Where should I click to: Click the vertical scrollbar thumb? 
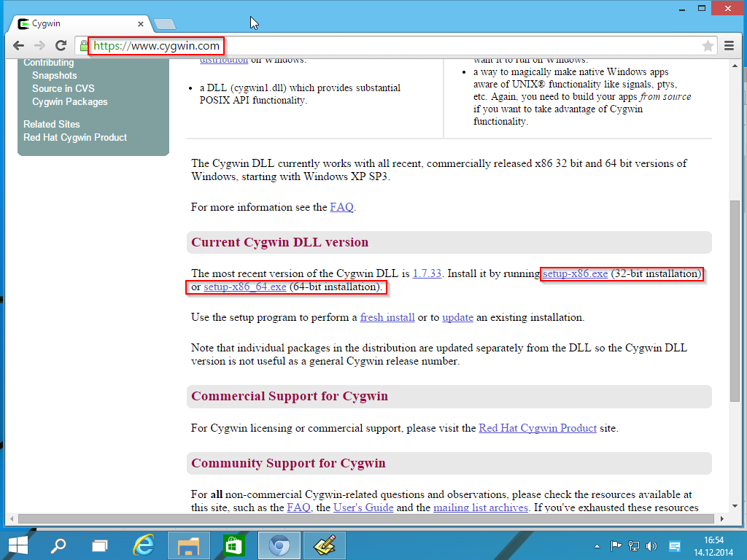tap(735, 301)
